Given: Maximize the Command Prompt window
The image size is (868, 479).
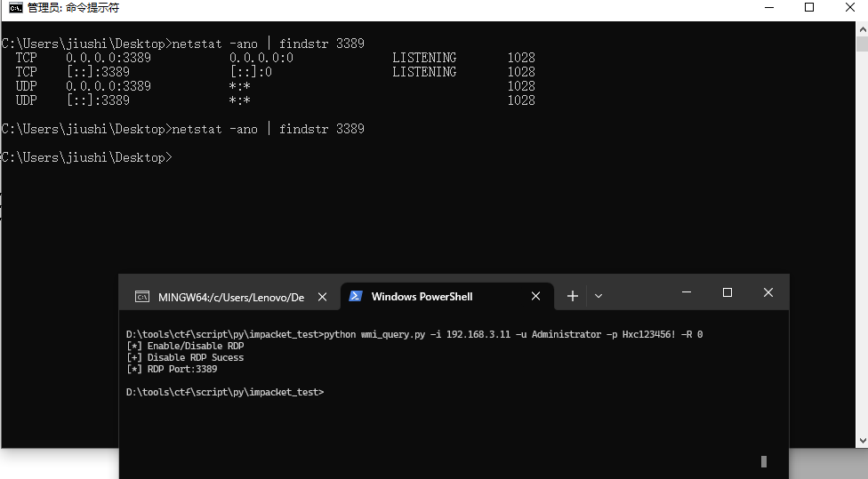Looking at the screenshot, I should tap(809, 8).
